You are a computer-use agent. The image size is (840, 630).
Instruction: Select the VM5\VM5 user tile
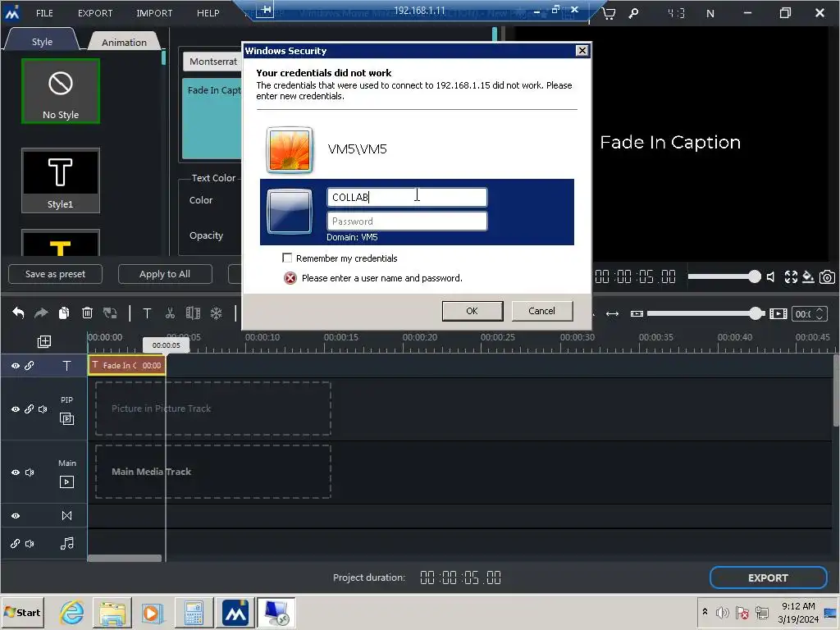pos(417,149)
